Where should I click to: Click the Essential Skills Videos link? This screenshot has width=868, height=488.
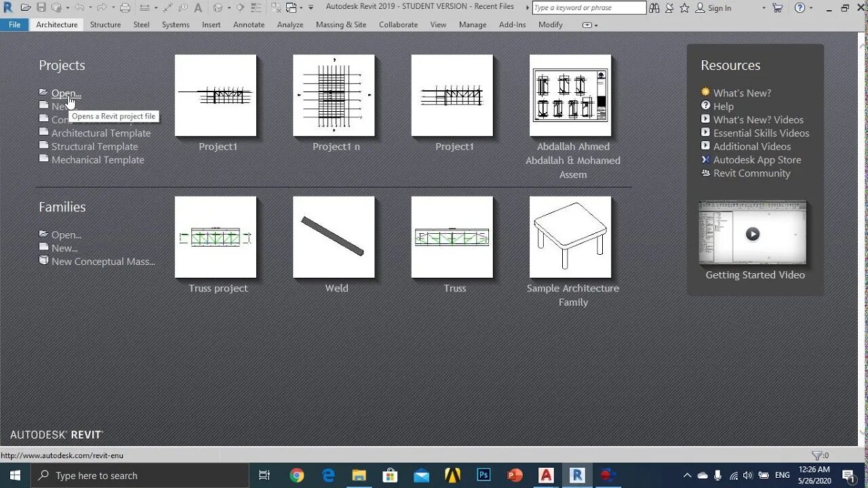coord(761,133)
